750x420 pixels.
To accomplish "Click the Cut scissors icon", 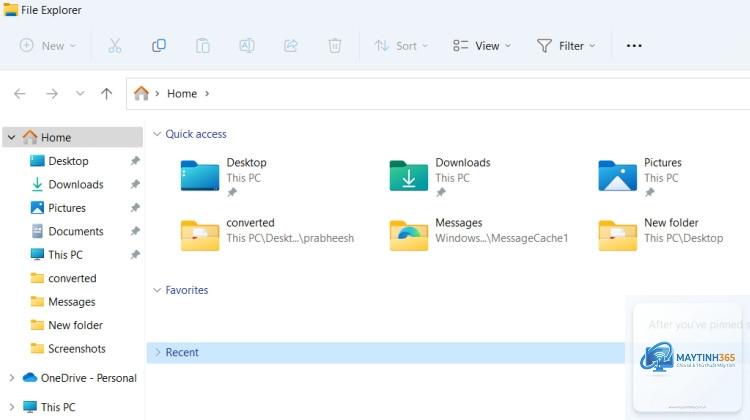I will pos(115,46).
